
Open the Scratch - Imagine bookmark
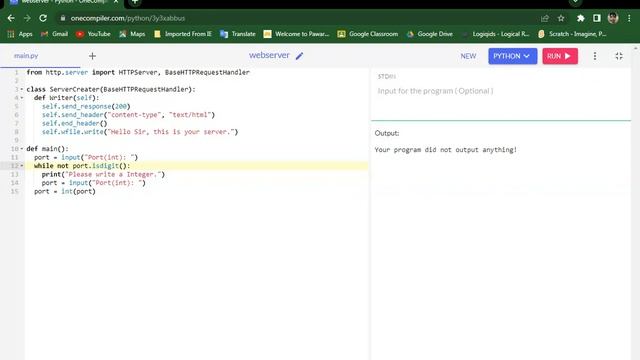[x=572, y=34]
